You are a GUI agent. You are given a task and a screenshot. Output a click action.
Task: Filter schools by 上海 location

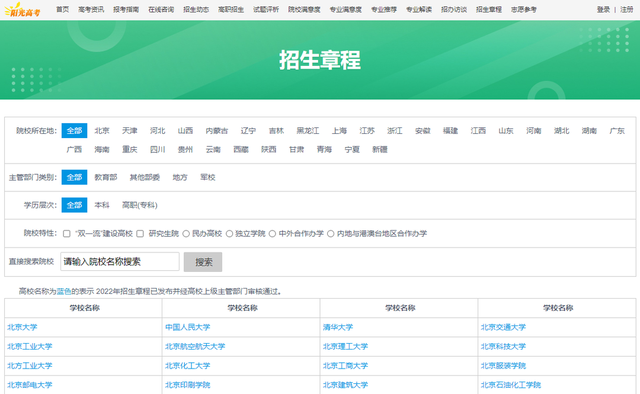pos(339,131)
